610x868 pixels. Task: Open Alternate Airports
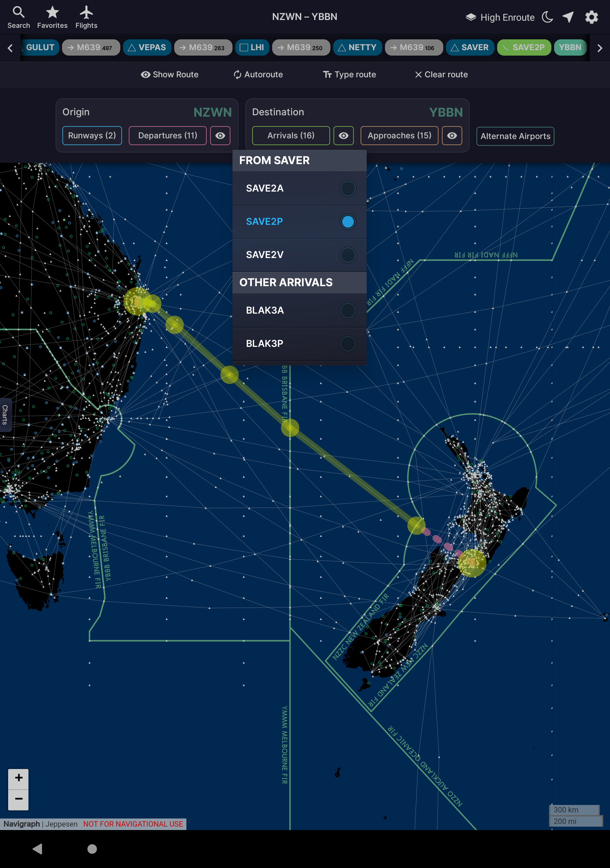pyautogui.click(x=515, y=137)
